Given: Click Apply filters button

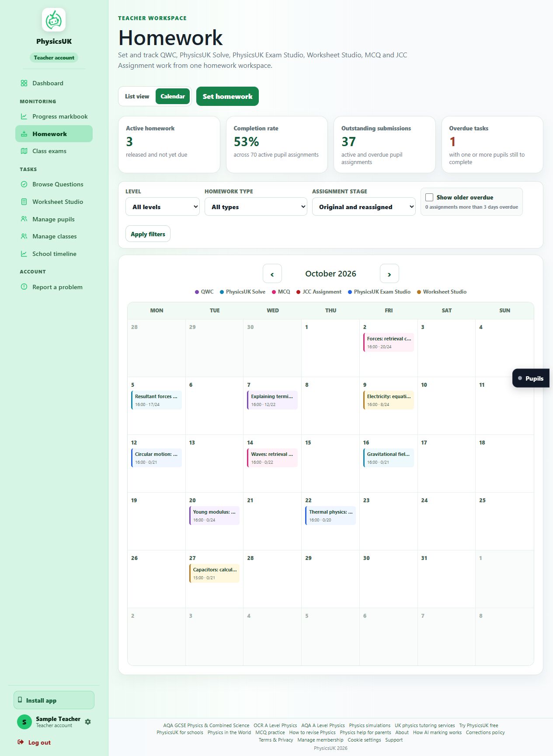Looking at the screenshot, I should tap(148, 234).
